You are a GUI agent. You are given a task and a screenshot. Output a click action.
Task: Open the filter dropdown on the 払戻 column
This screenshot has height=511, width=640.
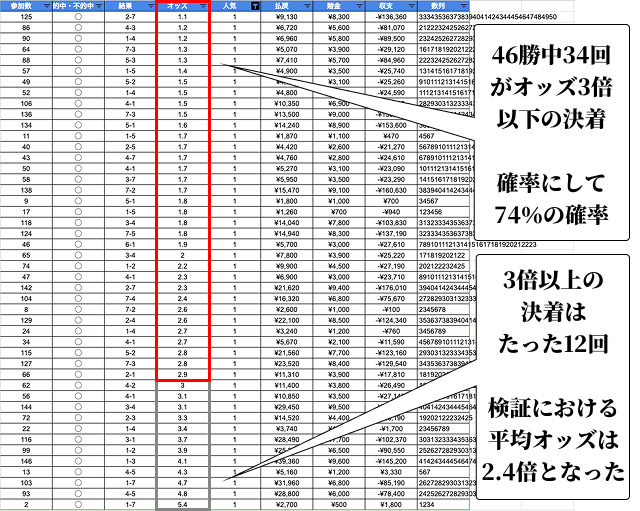point(307,6)
